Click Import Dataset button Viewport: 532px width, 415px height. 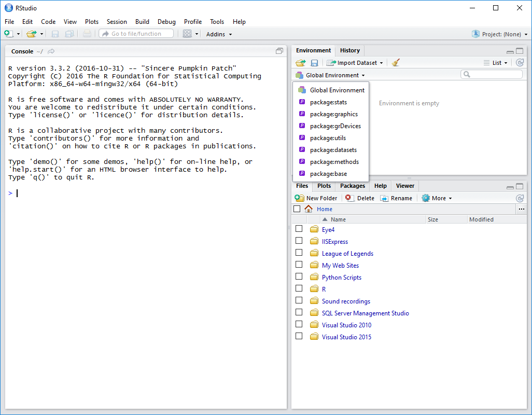coord(355,63)
